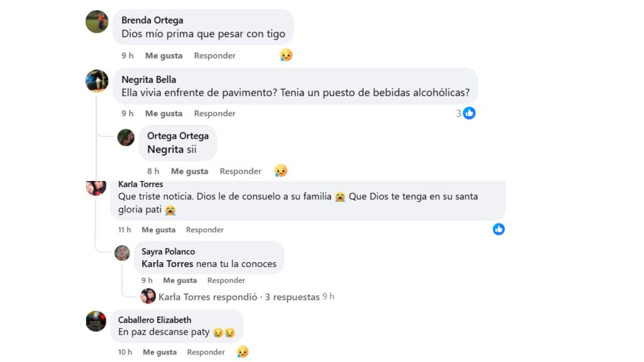Toggle Me gusta on Caballero Elizabeth's comment
The width and height of the screenshot is (644, 362).
click(159, 352)
